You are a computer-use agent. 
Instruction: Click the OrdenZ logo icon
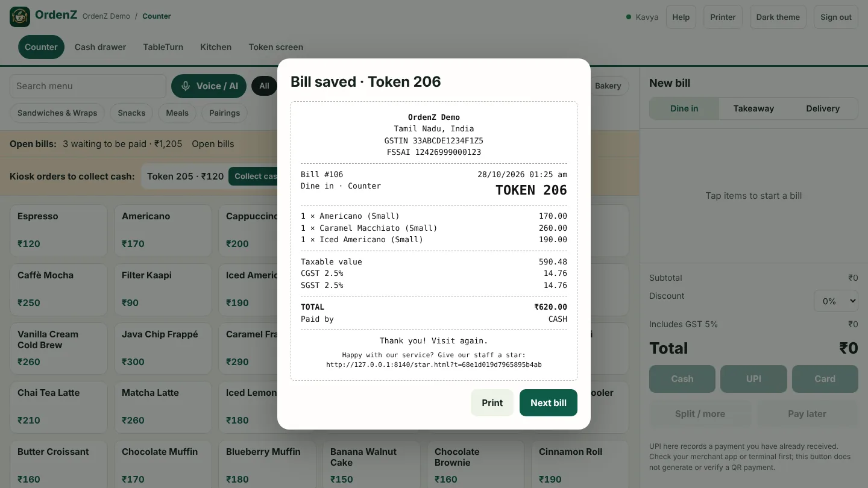pyautogui.click(x=20, y=17)
